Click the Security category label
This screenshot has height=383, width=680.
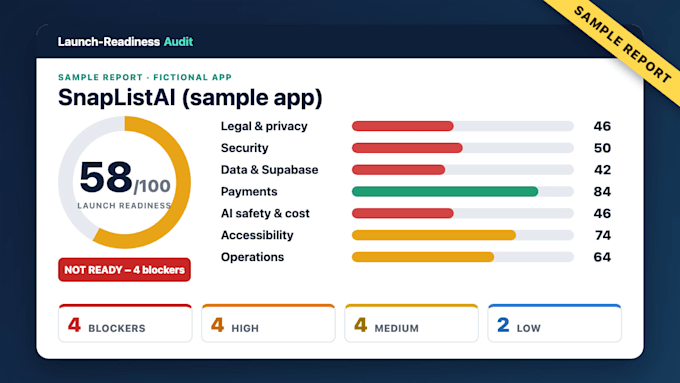245,148
